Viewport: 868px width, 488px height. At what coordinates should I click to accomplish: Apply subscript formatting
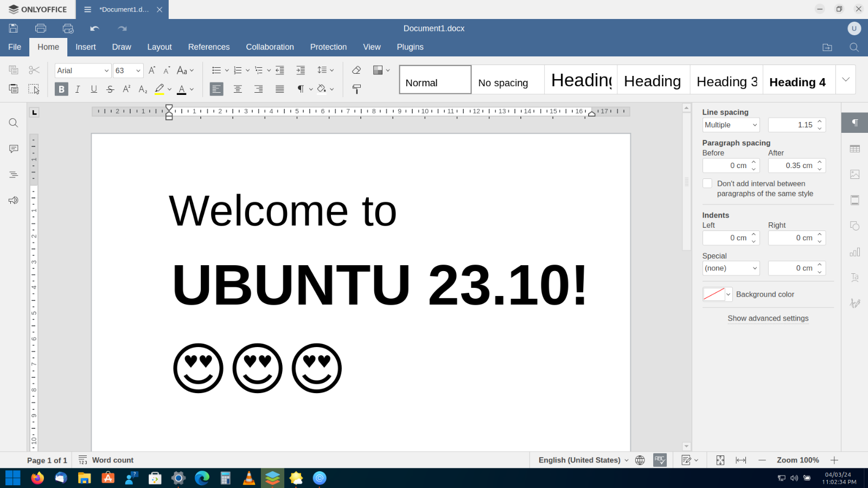(x=143, y=89)
